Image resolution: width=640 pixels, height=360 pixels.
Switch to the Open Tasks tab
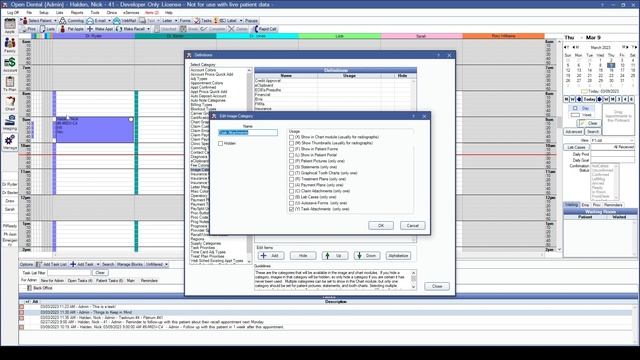[80, 281]
